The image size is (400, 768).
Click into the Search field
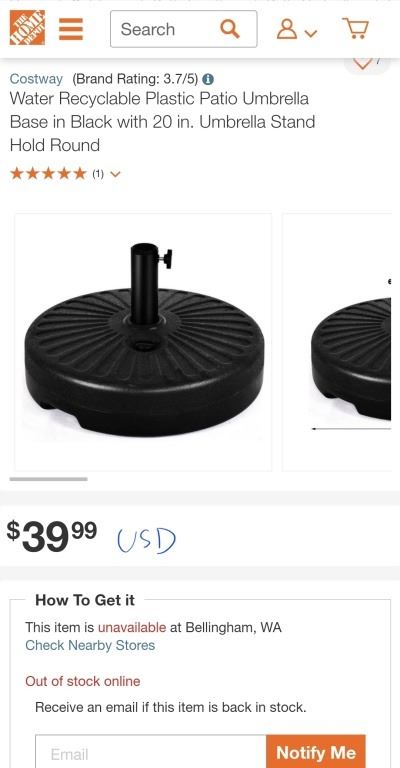(x=184, y=29)
